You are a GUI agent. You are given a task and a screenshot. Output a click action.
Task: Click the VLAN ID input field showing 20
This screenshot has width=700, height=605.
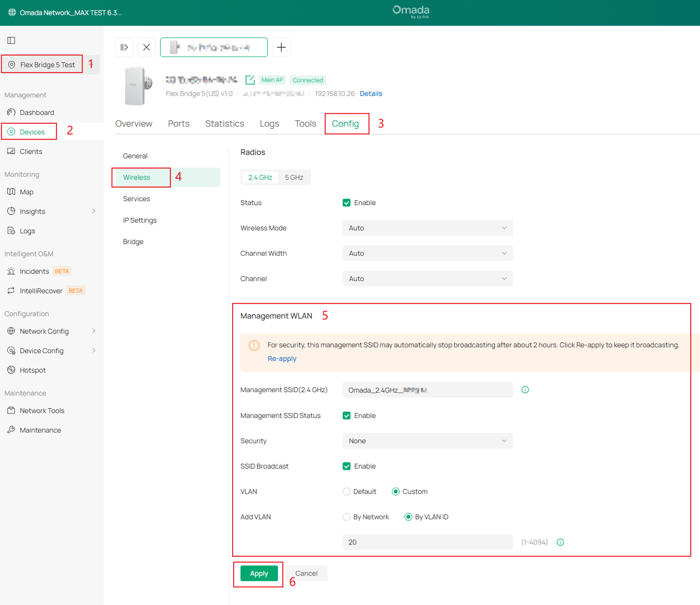[x=427, y=542]
